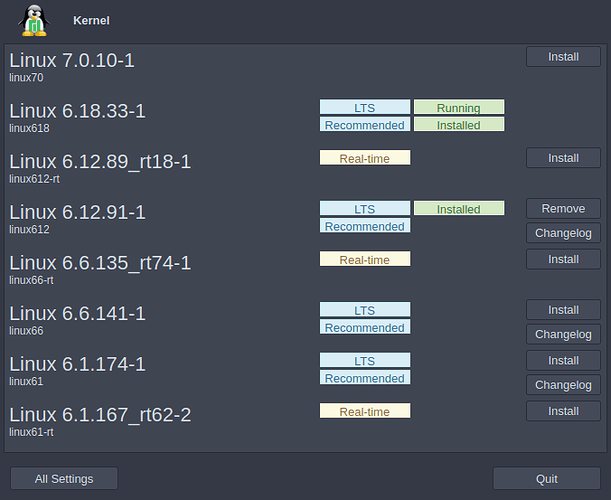Select the Linux 6.12.89_rt18-1 title
611x500 pixels.
(100, 162)
